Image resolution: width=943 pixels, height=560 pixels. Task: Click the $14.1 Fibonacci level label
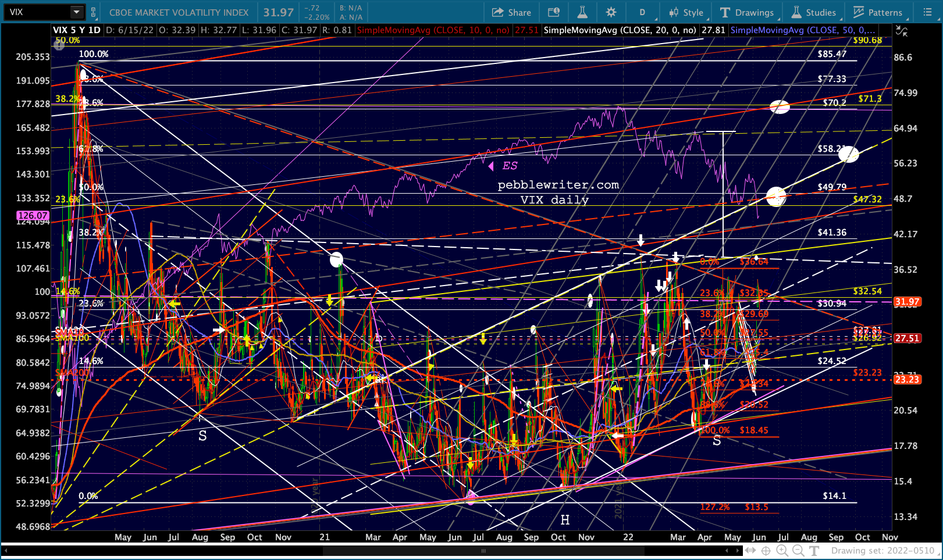pos(835,496)
